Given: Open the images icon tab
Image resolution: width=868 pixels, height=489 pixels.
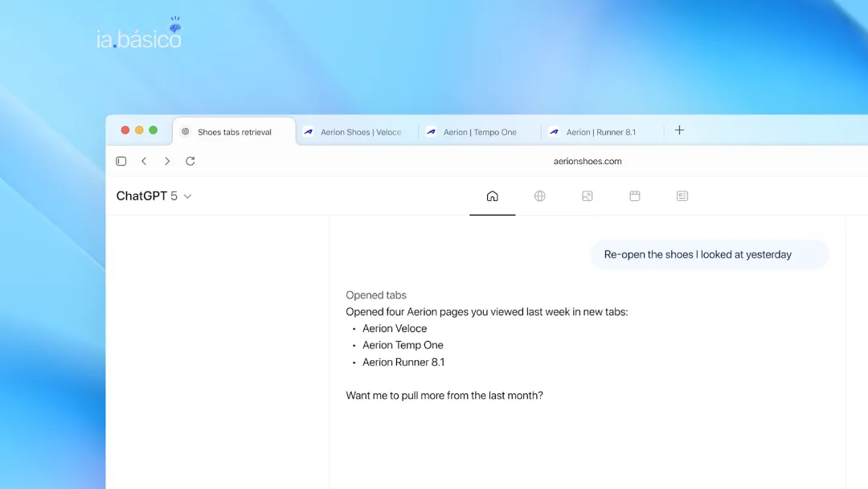Looking at the screenshot, I should tap(588, 196).
